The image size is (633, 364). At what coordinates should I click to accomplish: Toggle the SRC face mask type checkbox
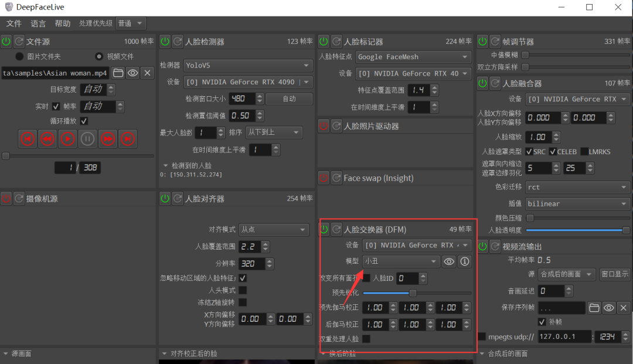[529, 152]
